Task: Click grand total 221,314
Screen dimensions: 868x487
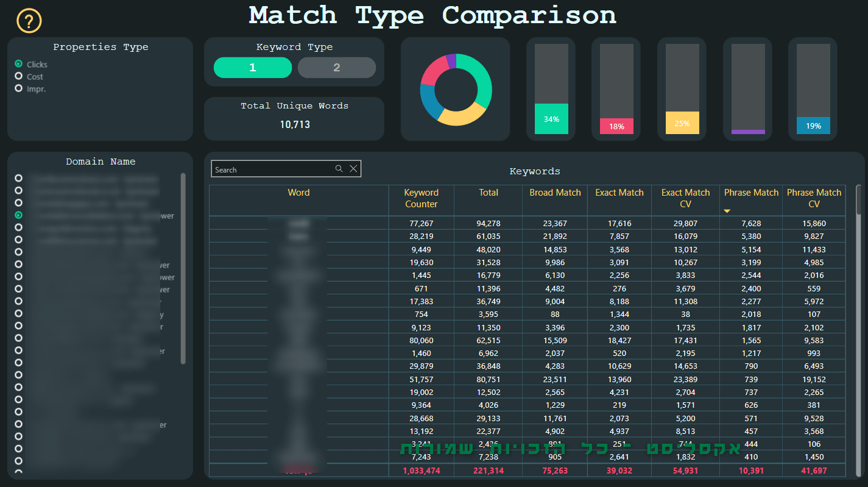Action: click(489, 471)
